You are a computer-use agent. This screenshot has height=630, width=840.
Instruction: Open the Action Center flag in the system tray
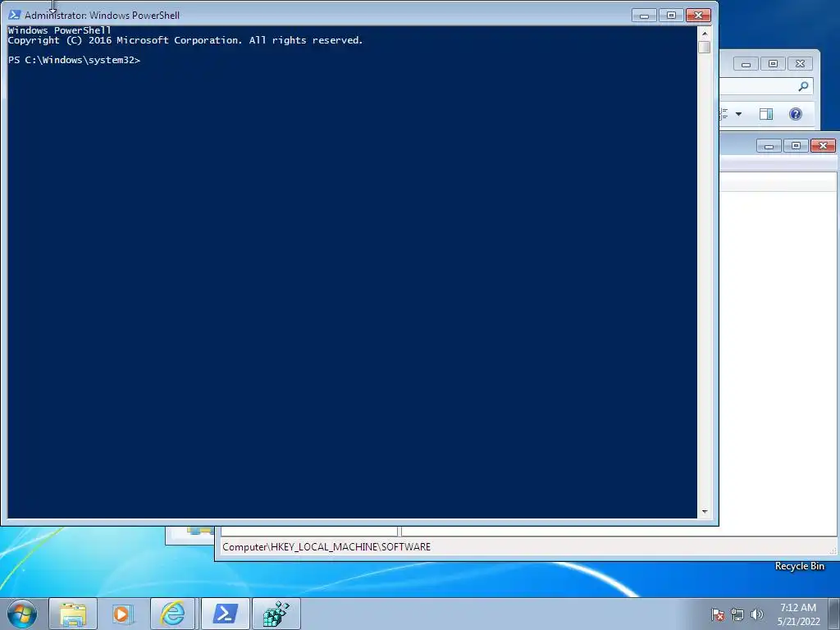[x=718, y=614]
